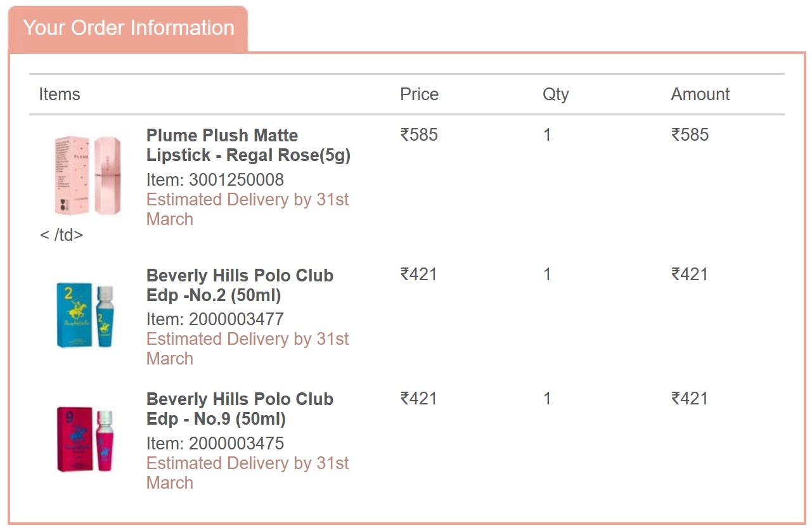Select item number 3001250008
Image resolution: width=812 pixels, height=528 pixels.
coord(215,180)
